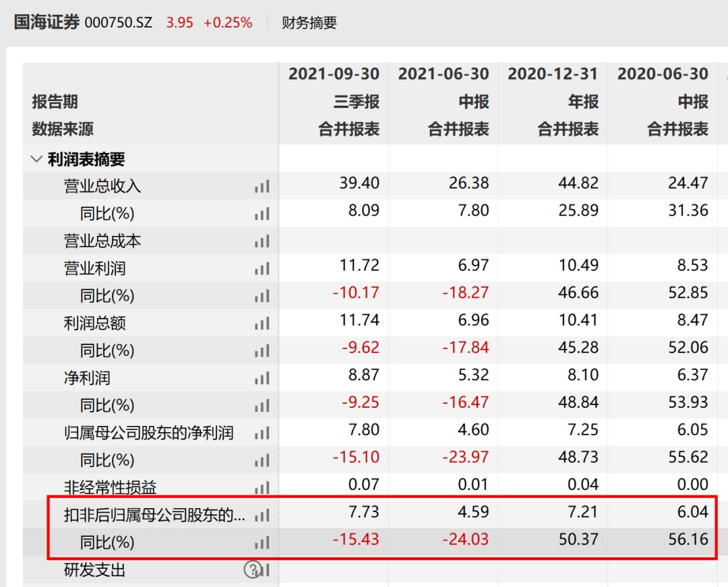
Task: View chart icon for 扣非后归属母公司股东的… row
Action: click(262, 515)
